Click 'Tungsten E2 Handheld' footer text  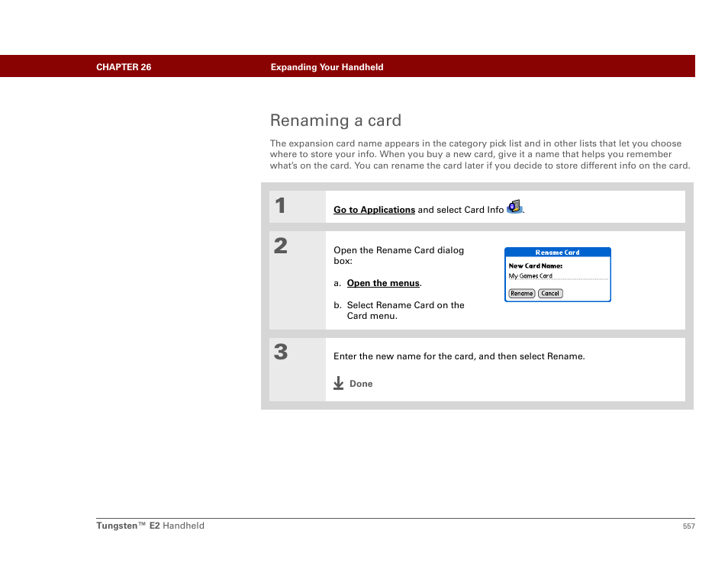click(x=150, y=526)
